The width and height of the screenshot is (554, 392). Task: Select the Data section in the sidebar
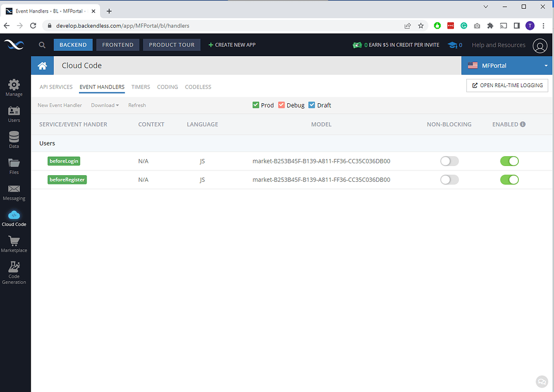[x=14, y=138]
